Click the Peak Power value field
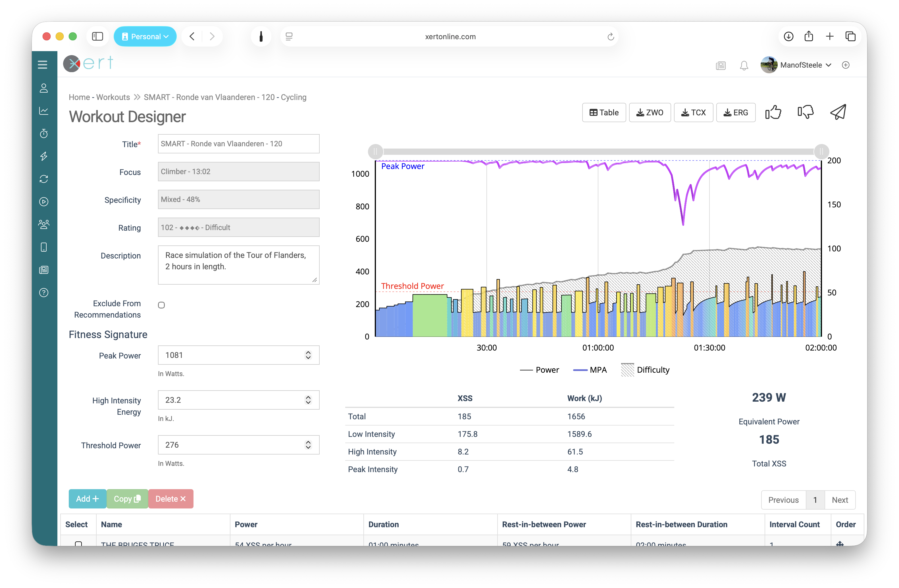Screen dimensions: 899x588 (x=239, y=355)
